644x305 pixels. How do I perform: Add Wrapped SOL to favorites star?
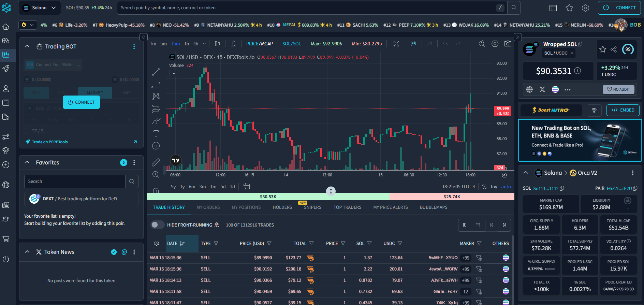click(603, 49)
